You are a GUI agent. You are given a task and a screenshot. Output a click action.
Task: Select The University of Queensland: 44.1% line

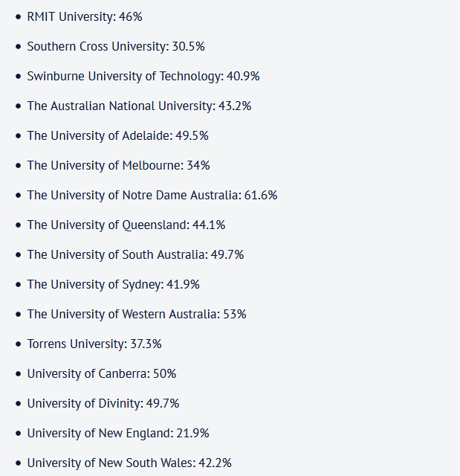coord(126,225)
